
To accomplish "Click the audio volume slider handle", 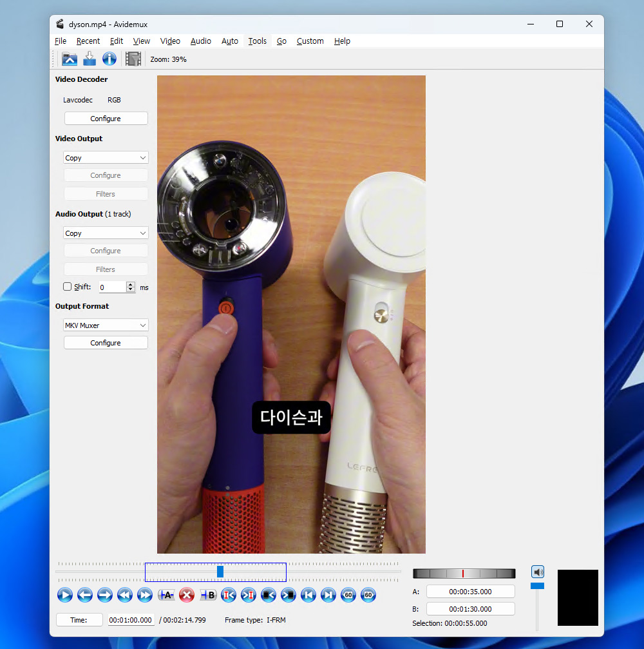I will [537, 586].
